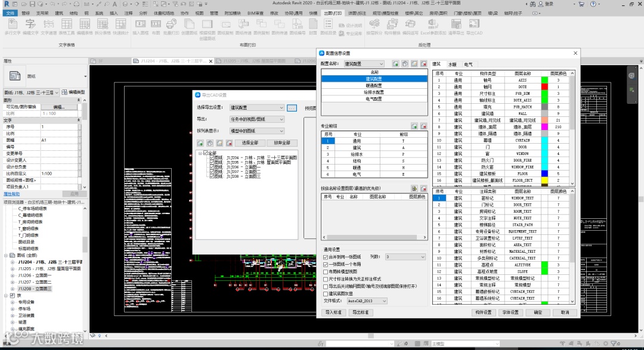The width and height of the screenshot is (644, 350).
Task: Click the Text (A) icon in quick access toolbar
Action: pyautogui.click(x=114, y=4)
